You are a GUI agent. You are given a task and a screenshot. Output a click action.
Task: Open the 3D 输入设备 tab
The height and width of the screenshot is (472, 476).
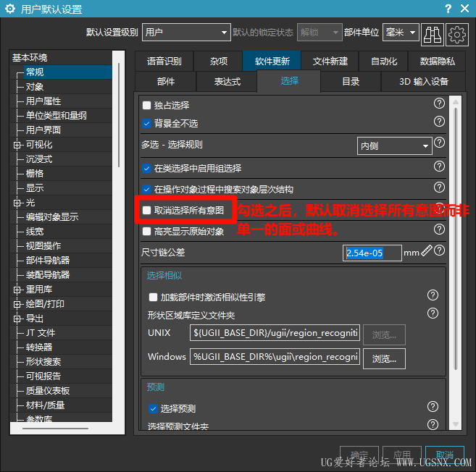click(x=424, y=81)
